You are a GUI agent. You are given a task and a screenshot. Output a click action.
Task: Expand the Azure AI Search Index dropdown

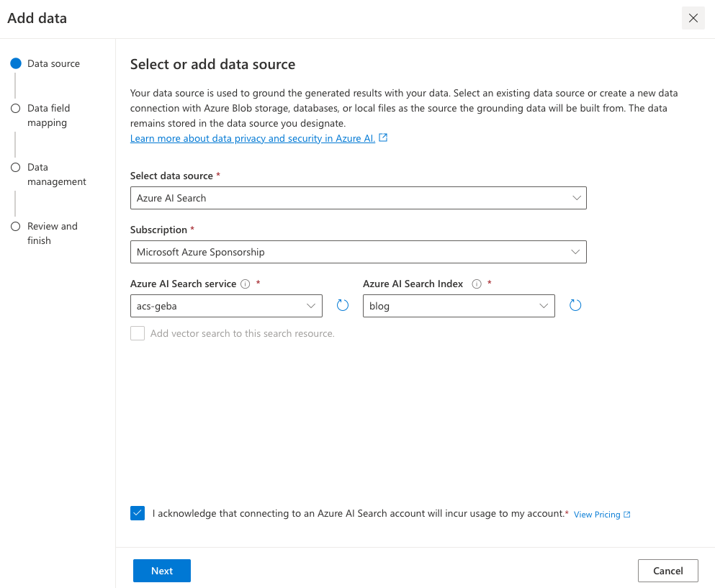click(459, 306)
